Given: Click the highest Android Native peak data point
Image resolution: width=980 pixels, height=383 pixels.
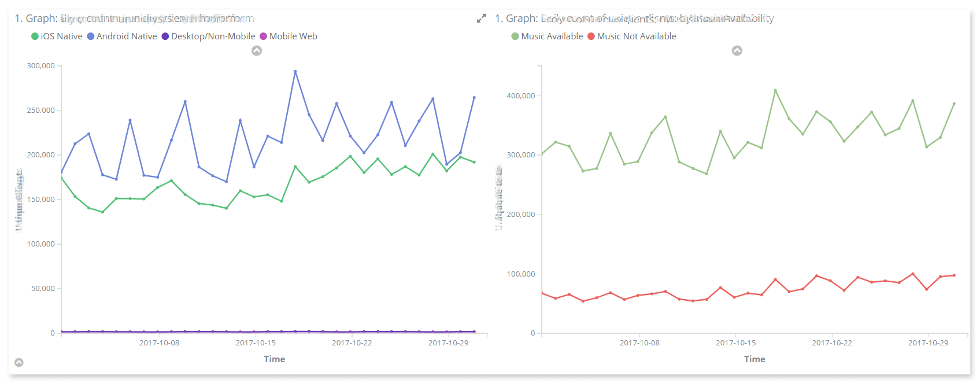Looking at the screenshot, I should [295, 72].
